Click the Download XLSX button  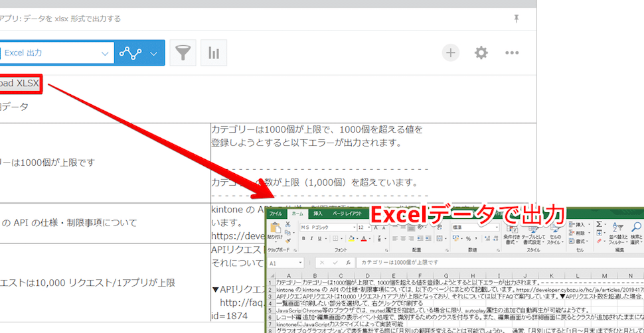tap(20, 84)
